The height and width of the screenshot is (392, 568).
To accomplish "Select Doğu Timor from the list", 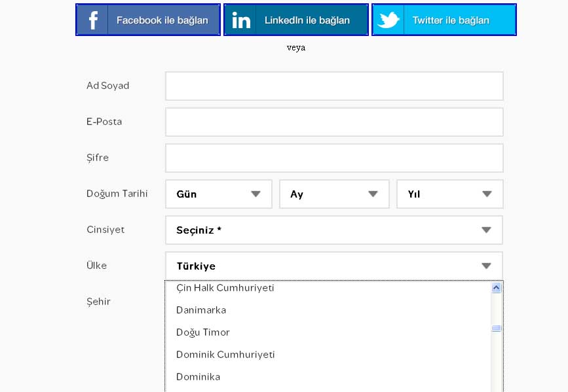I will tap(203, 332).
